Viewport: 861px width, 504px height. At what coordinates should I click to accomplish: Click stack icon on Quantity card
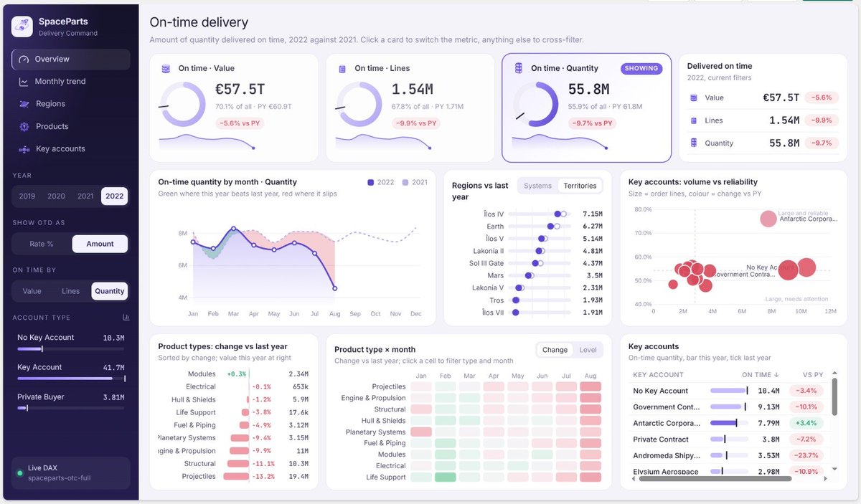[x=519, y=68]
